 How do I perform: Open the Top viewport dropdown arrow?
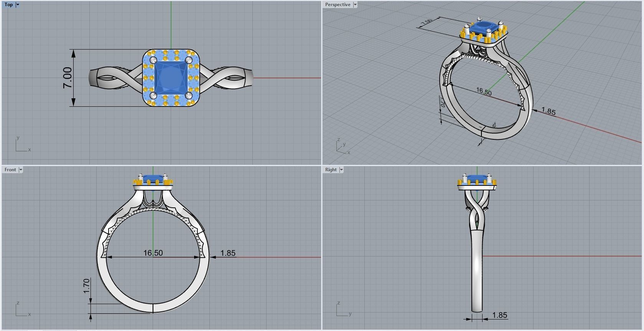tap(18, 5)
